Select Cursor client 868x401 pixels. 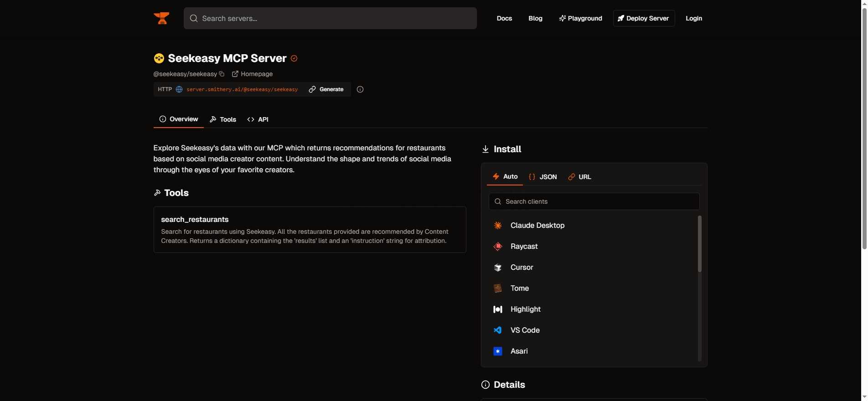593,267
